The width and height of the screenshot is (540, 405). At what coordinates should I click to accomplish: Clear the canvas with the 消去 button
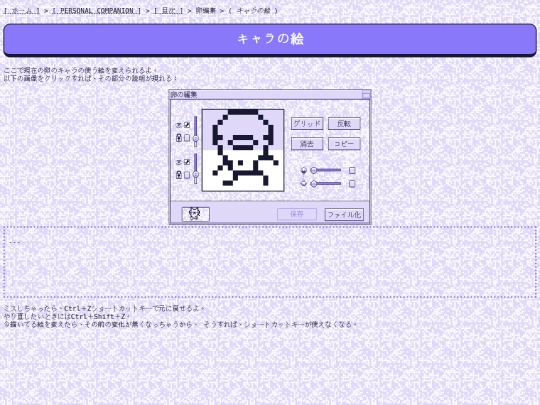[x=307, y=144]
